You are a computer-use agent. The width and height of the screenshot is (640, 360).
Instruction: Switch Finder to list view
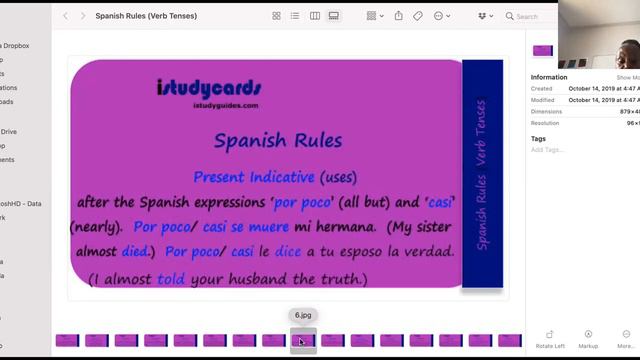point(295,16)
